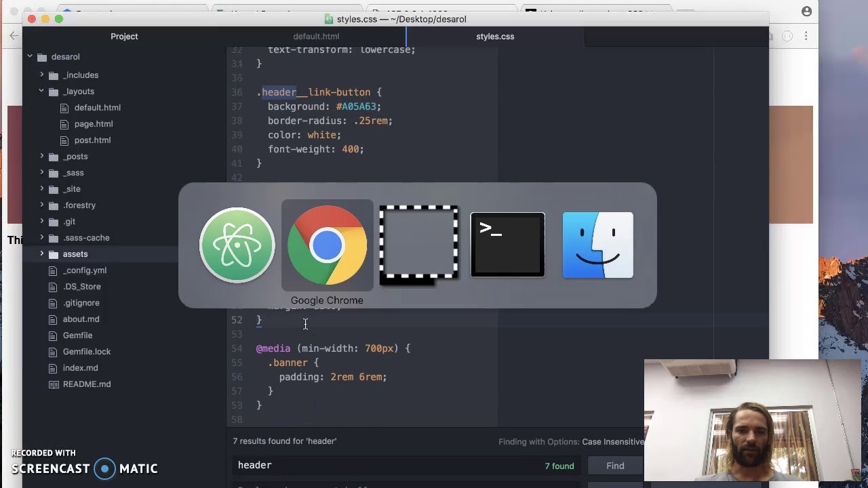Select the Finder app in the app switcher
This screenshot has height=488, width=868.
point(597,245)
